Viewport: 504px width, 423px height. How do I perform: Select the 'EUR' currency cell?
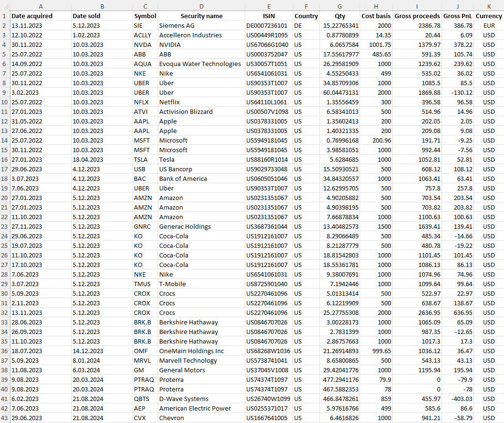(489, 26)
